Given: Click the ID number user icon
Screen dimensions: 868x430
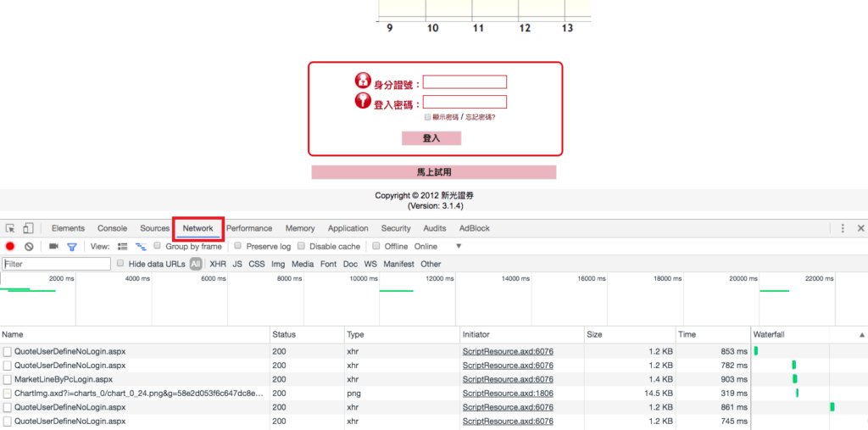Looking at the screenshot, I should coord(362,81).
